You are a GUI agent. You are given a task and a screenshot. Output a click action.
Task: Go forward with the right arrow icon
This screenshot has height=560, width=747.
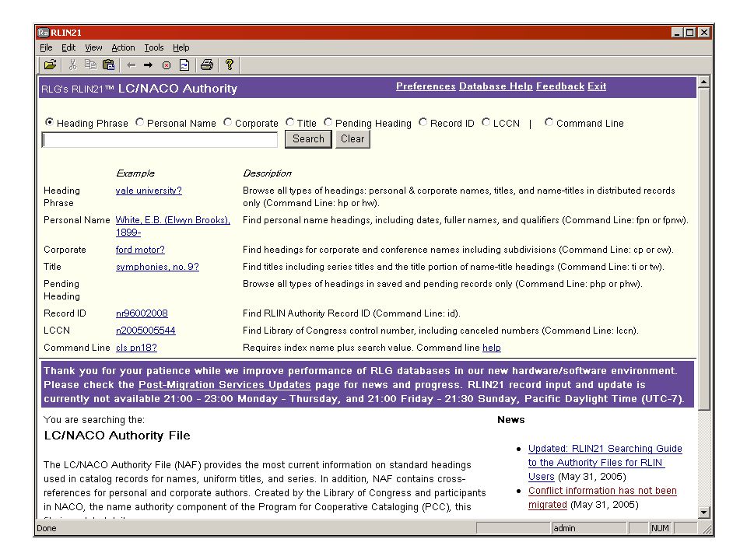click(148, 65)
